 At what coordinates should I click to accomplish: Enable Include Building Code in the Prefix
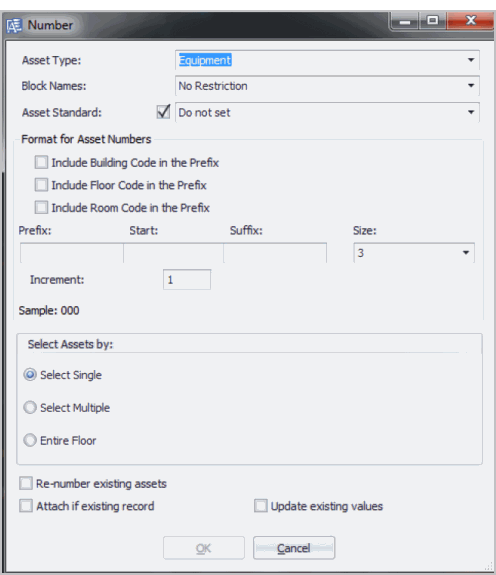pos(41,162)
